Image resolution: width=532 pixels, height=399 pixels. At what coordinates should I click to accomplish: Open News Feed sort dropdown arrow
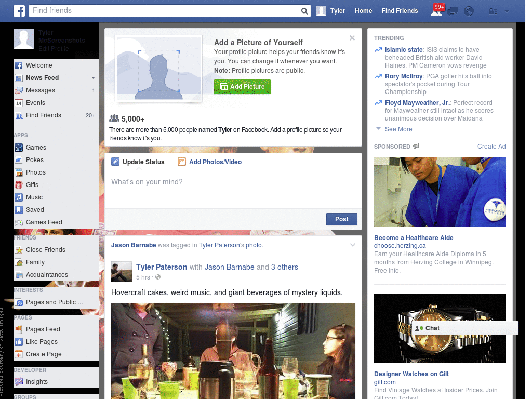[x=93, y=78]
